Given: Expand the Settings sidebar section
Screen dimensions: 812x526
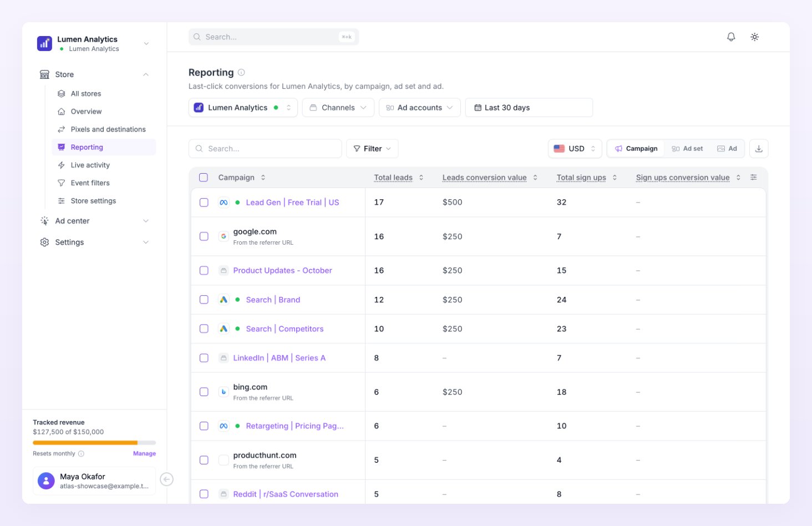Looking at the screenshot, I should click(x=94, y=242).
